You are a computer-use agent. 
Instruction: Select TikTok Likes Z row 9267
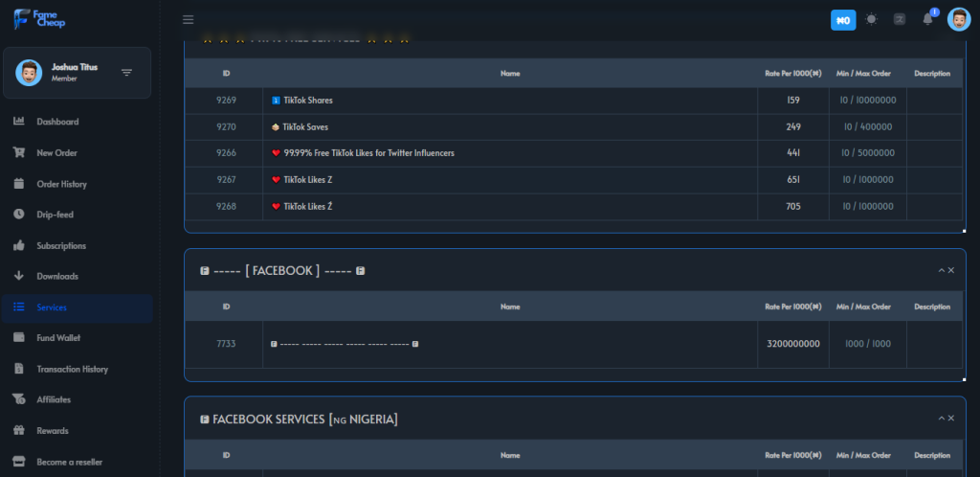[x=573, y=180]
